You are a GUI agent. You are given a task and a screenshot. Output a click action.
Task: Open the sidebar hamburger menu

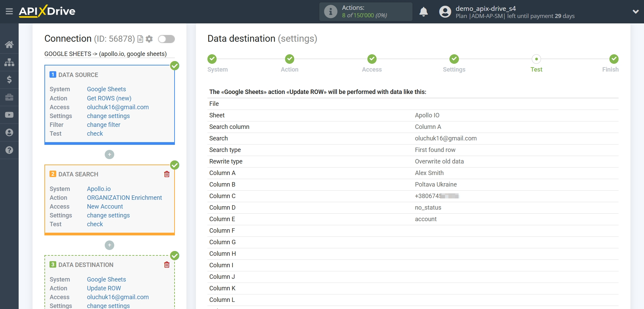click(x=9, y=11)
